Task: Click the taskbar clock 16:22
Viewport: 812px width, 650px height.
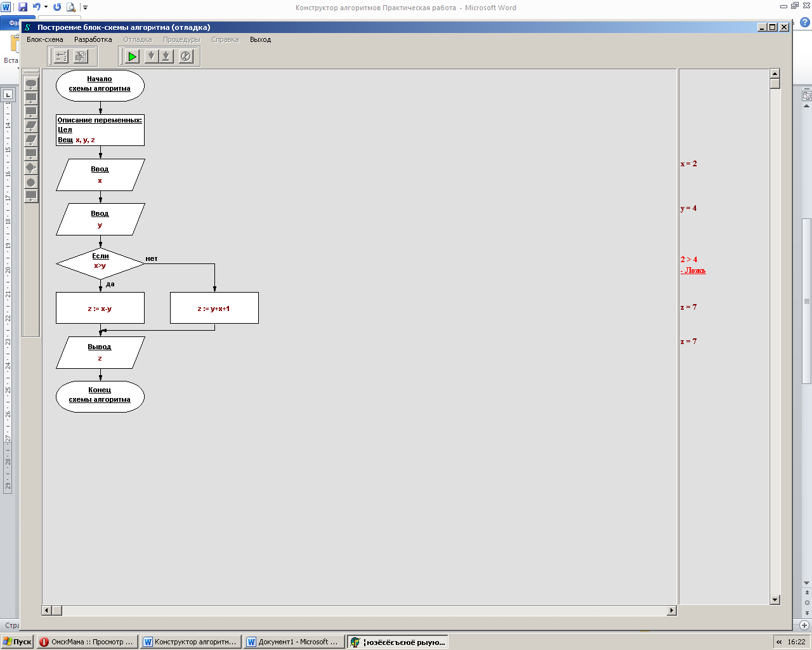Action: (x=796, y=642)
